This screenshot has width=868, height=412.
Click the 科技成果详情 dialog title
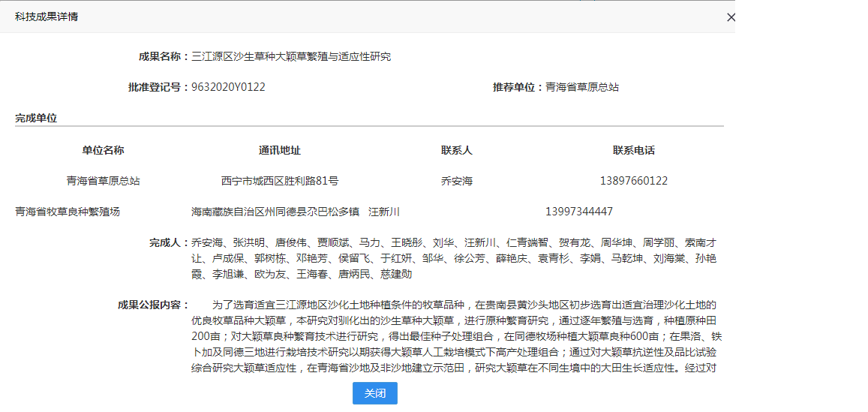[x=47, y=17]
